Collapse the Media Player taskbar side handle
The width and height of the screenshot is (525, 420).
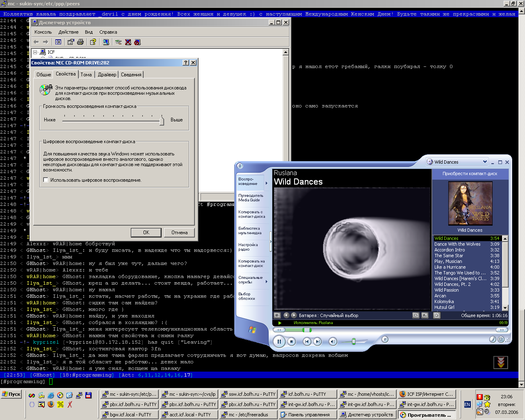(270, 242)
